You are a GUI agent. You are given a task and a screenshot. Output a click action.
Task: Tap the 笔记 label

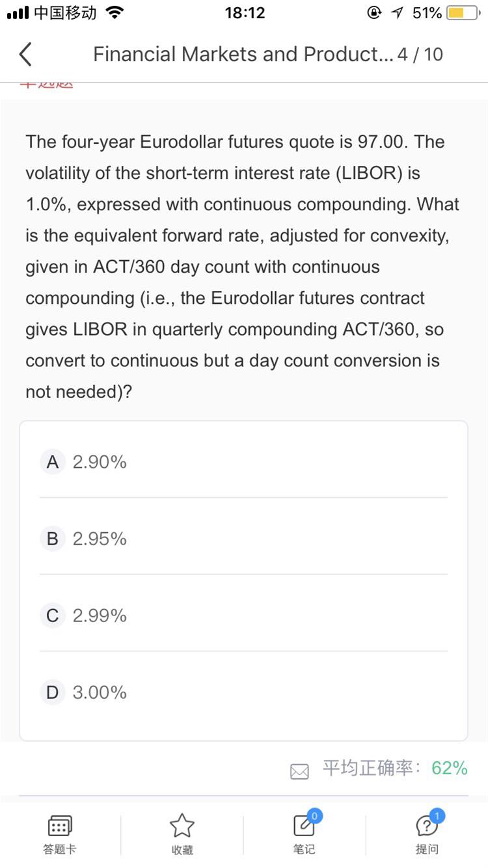point(304,849)
